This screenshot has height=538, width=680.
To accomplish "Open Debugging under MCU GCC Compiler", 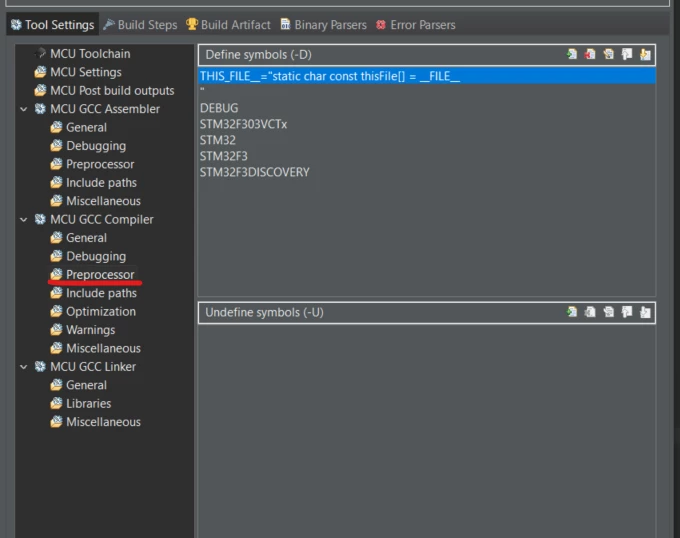I will [95, 256].
